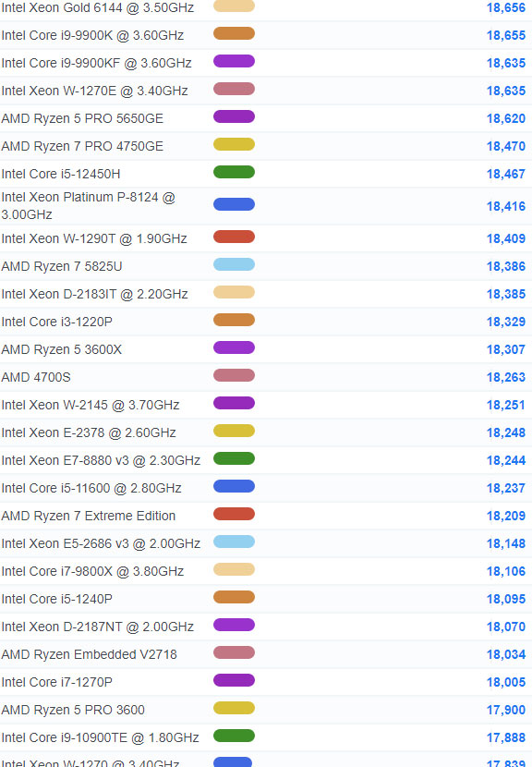This screenshot has height=767, width=532.
Task: Click pink bar for AMD 4700S
Action: point(235,375)
